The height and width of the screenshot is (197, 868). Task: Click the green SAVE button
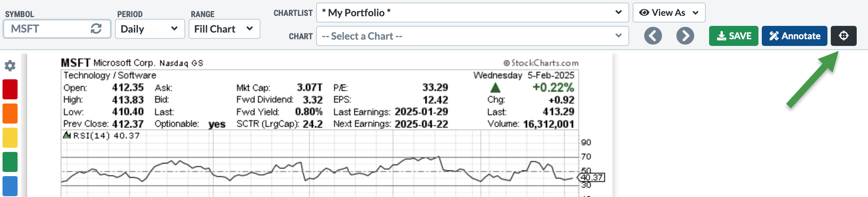(x=733, y=36)
